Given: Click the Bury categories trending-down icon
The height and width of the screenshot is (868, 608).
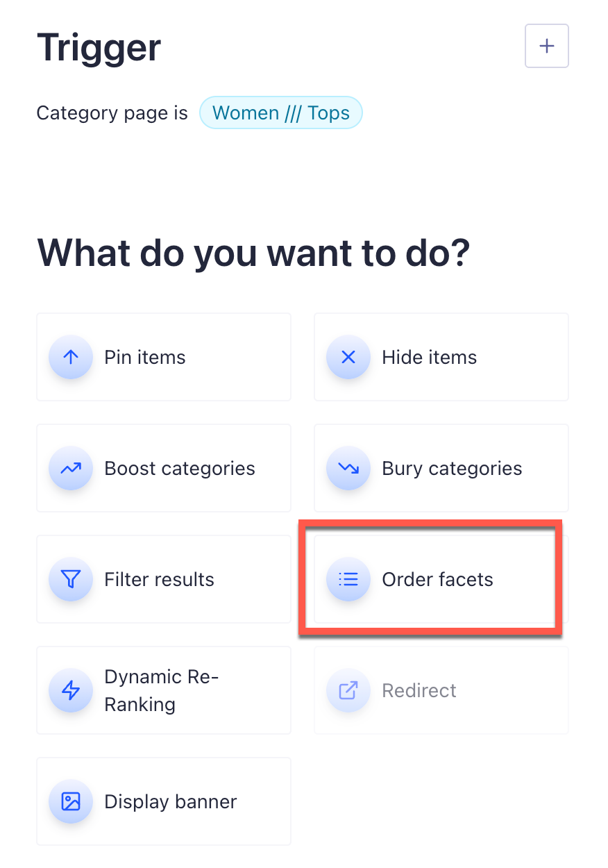Looking at the screenshot, I should click(348, 468).
